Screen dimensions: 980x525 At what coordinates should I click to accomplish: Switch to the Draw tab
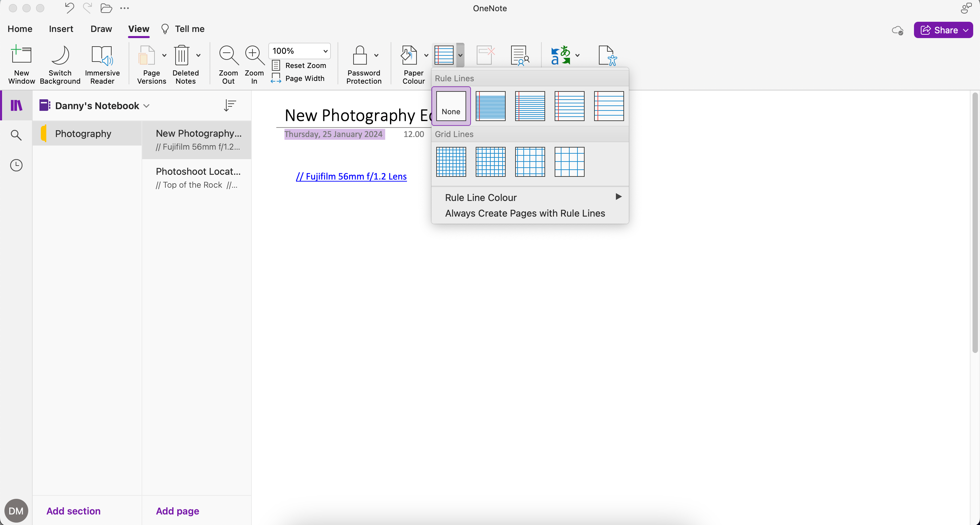point(101,29)
